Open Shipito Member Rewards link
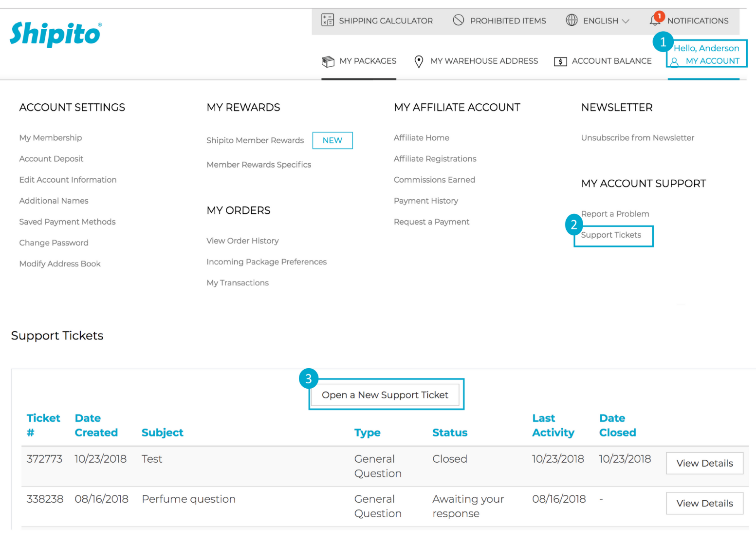The width and height of the screenshot is (756, 547). point(255,140)
